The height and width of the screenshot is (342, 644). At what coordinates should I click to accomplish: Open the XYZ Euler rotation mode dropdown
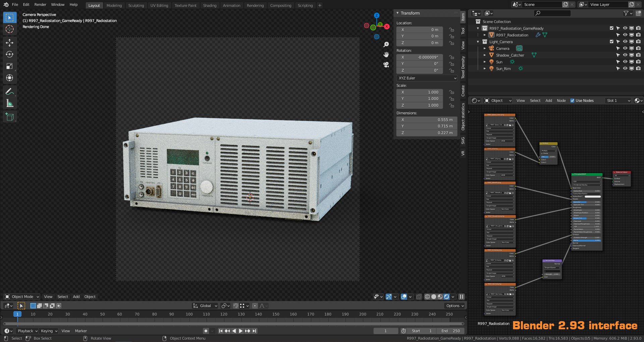point(427,78)
